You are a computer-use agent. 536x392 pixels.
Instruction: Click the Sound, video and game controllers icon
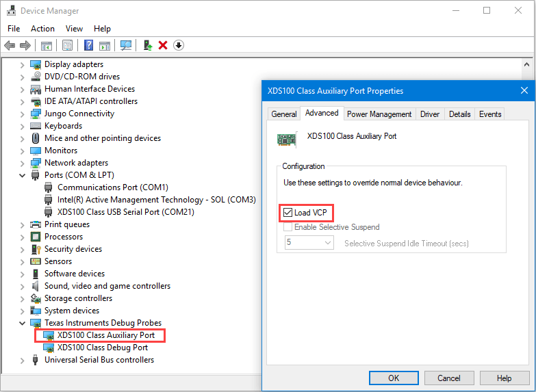click(36, 286)
